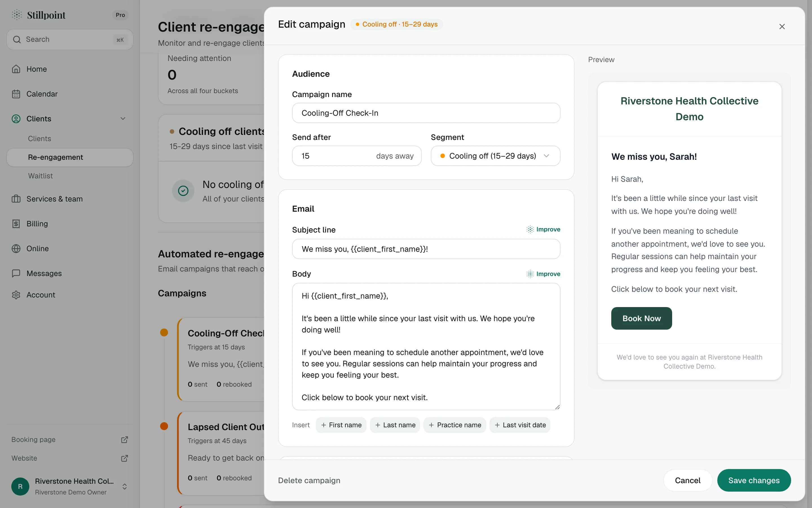Insert the Last name variable
The height and width of the screenshot is (508, 812).
pos(395,425)
